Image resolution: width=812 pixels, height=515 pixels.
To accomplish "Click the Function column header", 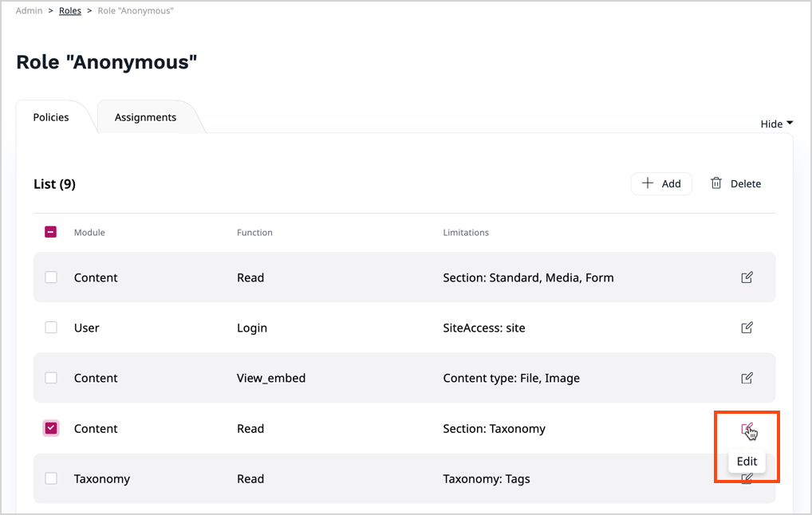I will coord(254,233).
